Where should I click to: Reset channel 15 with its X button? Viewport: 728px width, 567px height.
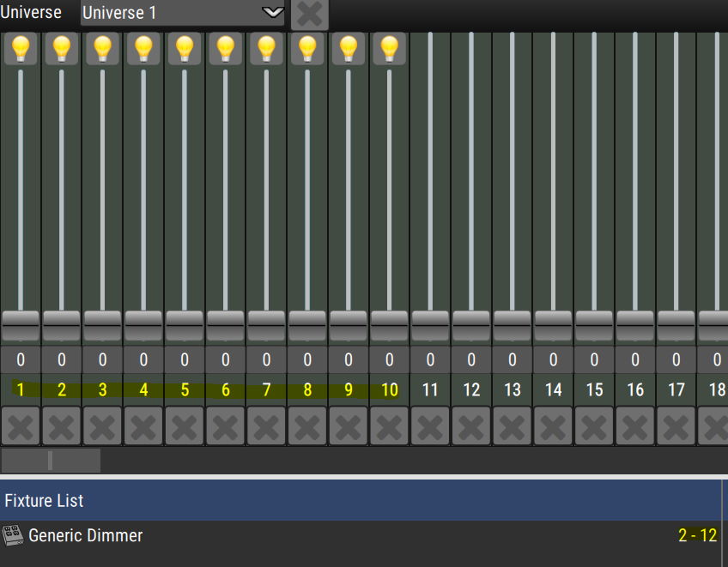tap(594, 426)
